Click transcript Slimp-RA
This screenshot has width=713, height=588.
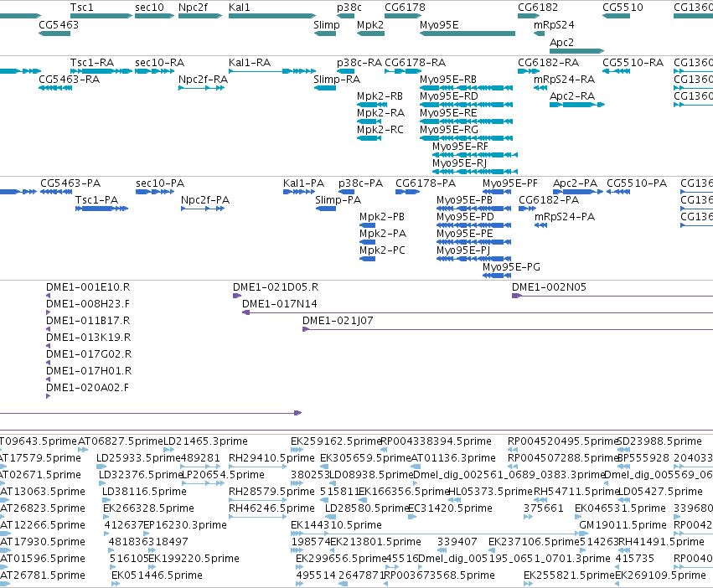pyautogui.click(x=337, y=79)
